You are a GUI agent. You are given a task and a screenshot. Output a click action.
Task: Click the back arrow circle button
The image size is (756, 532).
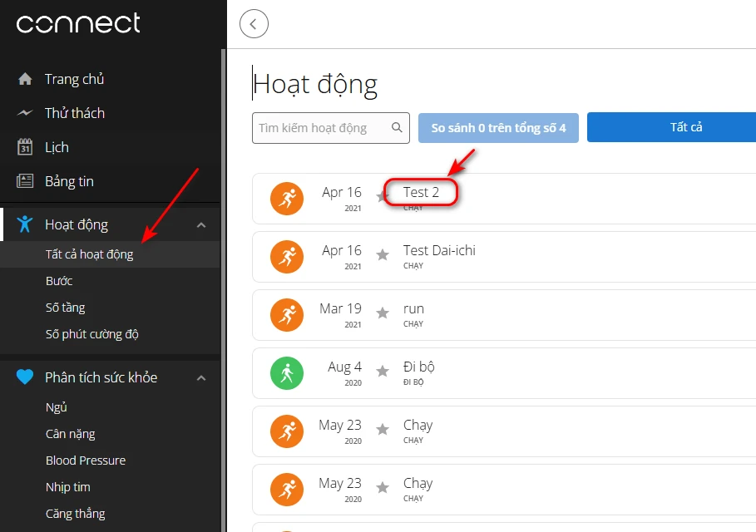pyautogui.click(x=254, y=23)
